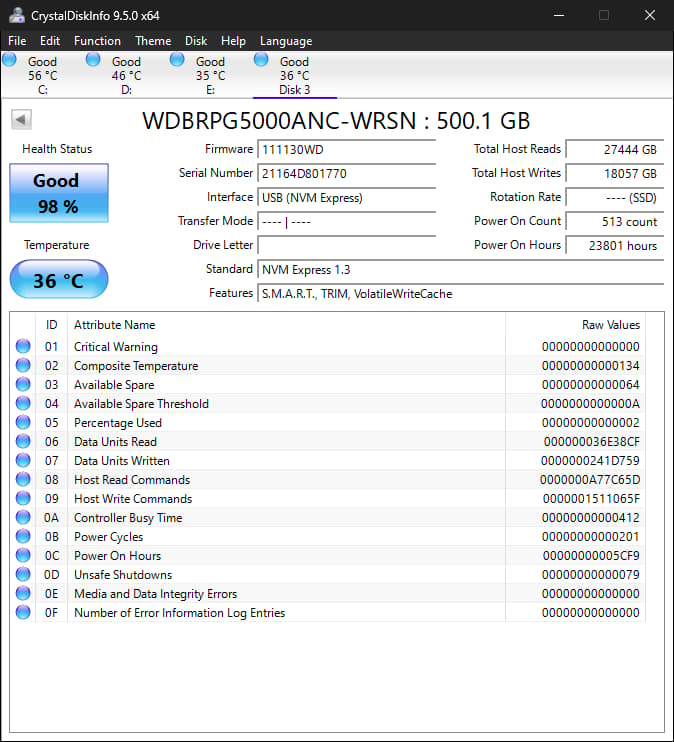Switch to drive E: tab at 35 °C
Viewport: 674px width, 742px height.
click(x=210, y=75)
